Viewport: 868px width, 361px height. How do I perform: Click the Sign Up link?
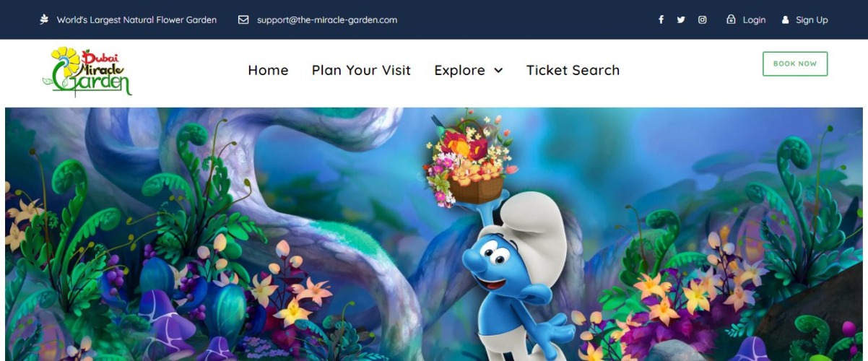tap(812, 20)
